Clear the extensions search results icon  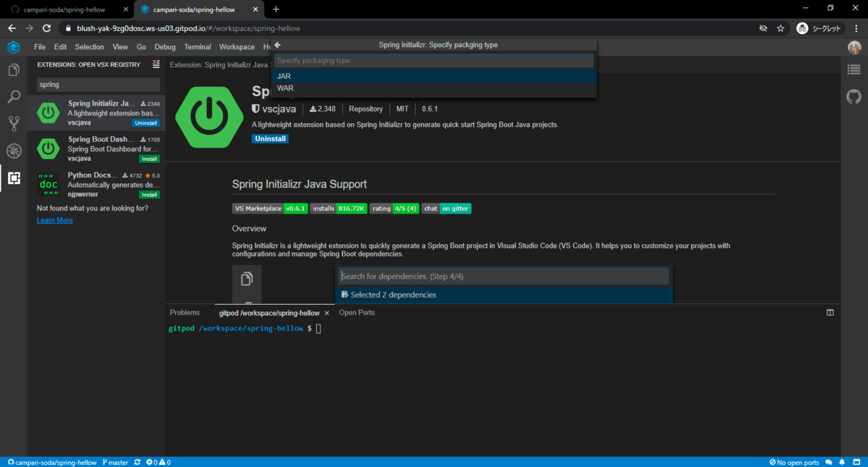coord(156,64)
